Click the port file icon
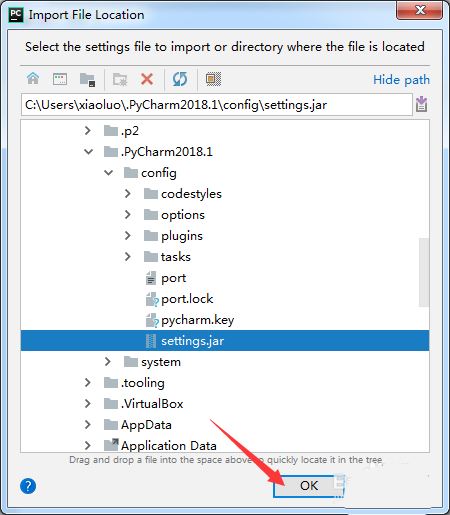The height and width of the screenshot is (515, 450). point(151,278)
